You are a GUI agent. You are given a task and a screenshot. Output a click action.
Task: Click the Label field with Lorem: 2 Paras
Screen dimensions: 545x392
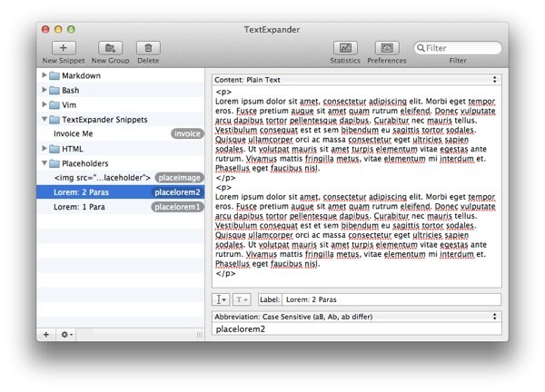391,299
